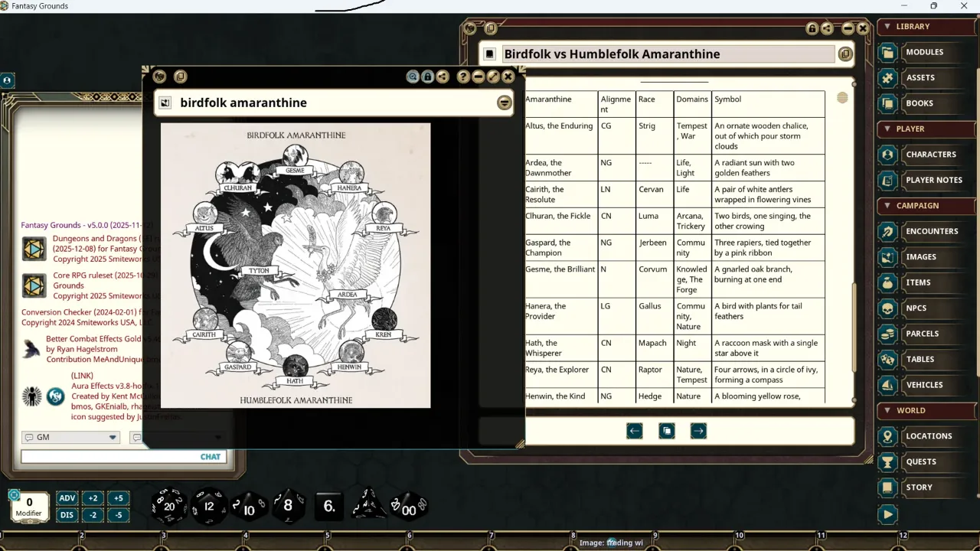The width and height of the screenshot is (980, 551).
Task: Open the Locations sidebar icon
Action: 887,436
